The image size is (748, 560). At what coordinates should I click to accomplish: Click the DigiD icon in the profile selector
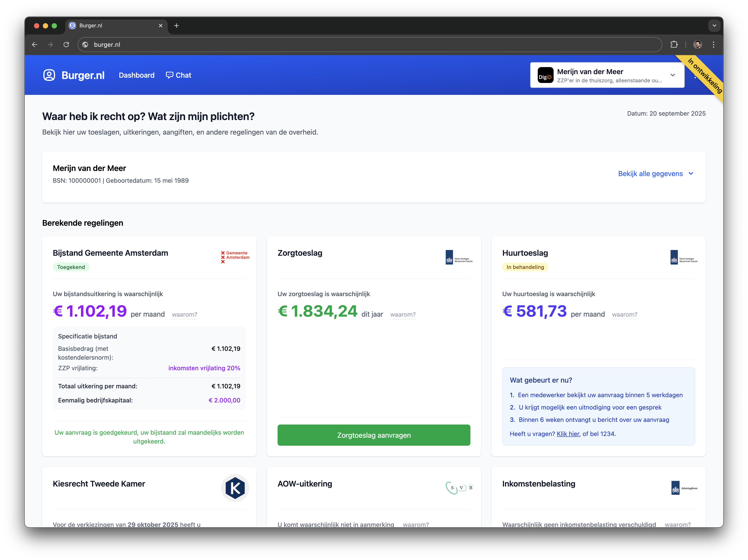545,75
